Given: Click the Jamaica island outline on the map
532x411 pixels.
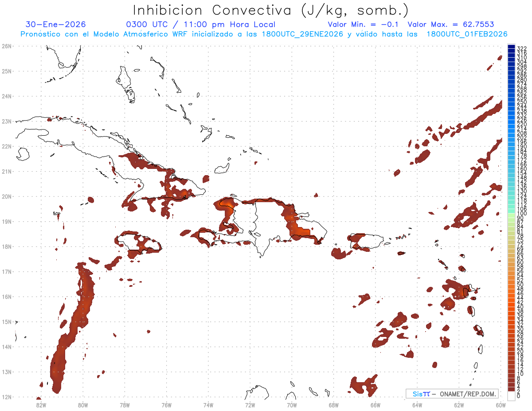Looking at the screenshot, I should pyautogui.click(x=138, y=242).
